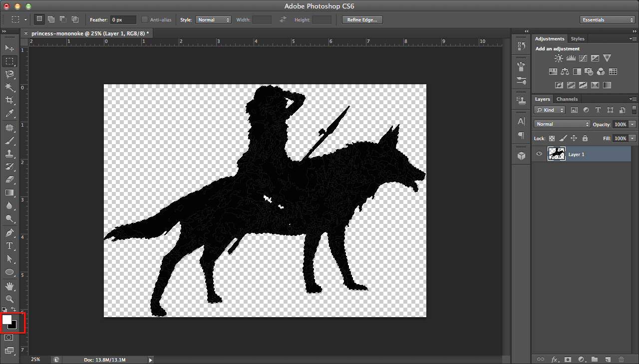Open the Layers panel flyout menu
Viewport: 639px width, 364px height.
[x=634, y=99]
